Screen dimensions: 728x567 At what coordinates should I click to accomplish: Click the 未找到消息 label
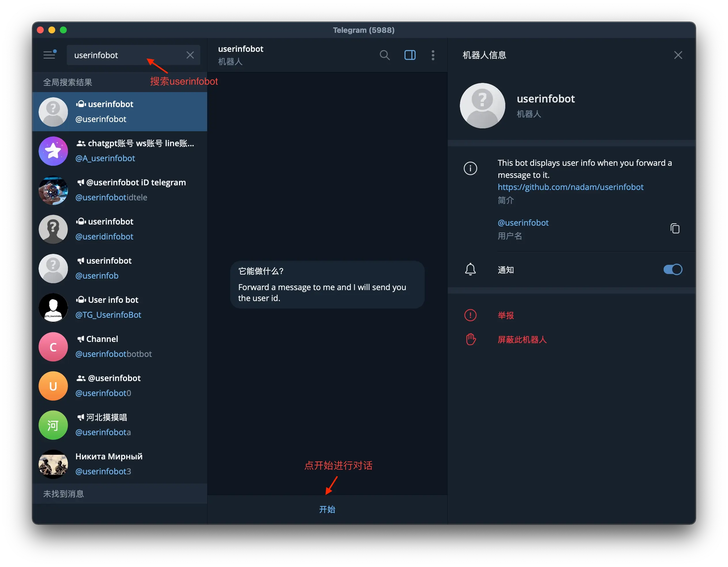[63, 494]
